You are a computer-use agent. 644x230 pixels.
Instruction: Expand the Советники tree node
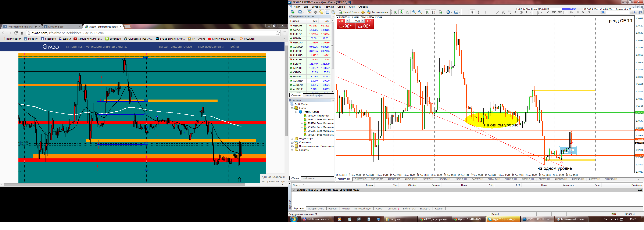(x=292, y=143)
